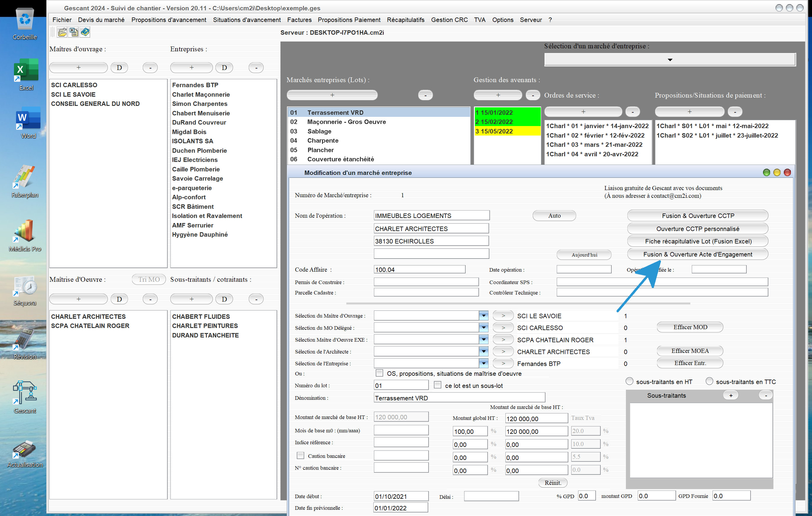Open the Situations d'avancement menu
This screenshot has height=516, width=812.
[247, 20]
